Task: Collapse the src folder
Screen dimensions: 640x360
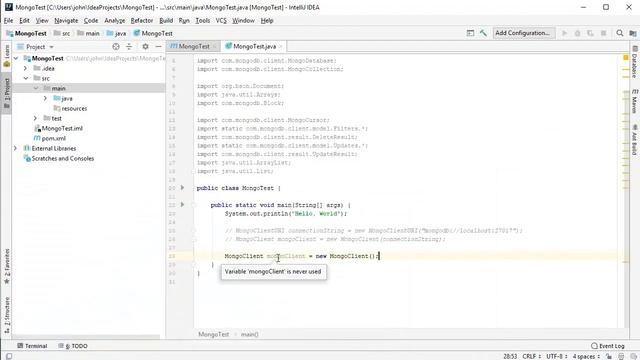Action: pos(25,78)
